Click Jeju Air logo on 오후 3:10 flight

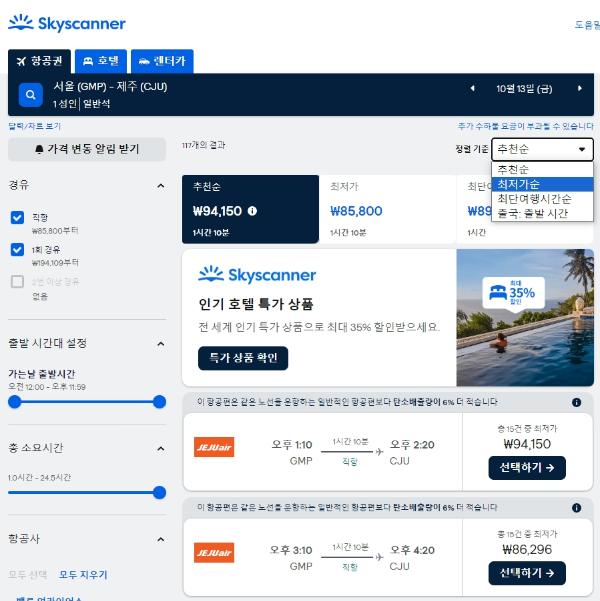click(x=214, y=552)
